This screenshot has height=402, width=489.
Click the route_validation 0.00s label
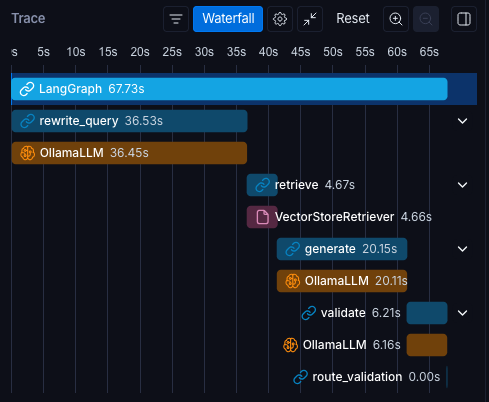pos(376,377)
